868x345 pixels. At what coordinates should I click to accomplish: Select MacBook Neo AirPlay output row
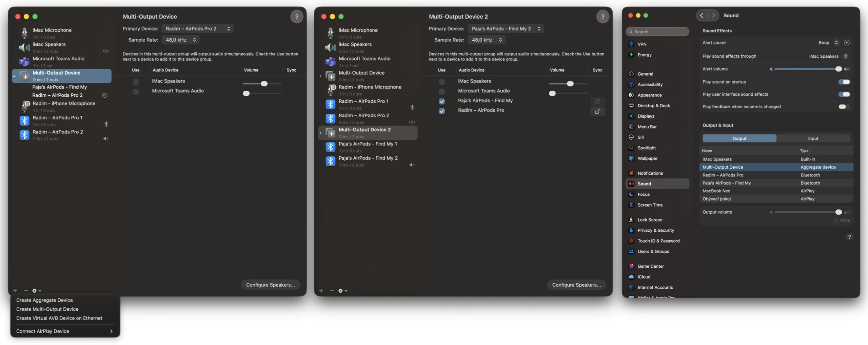[776, 191]
